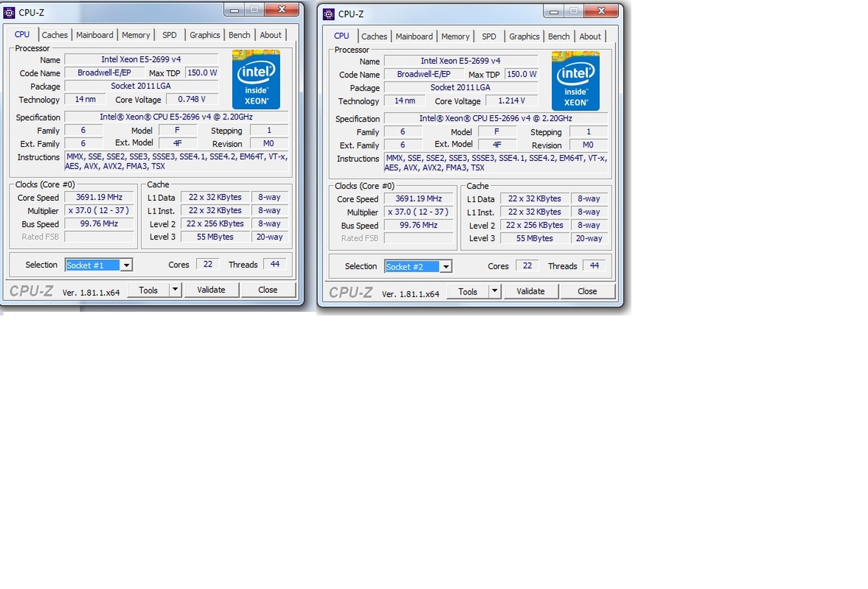Click Validate button in left window
This screenshot has width=868, height=589.
pos(211,290)
